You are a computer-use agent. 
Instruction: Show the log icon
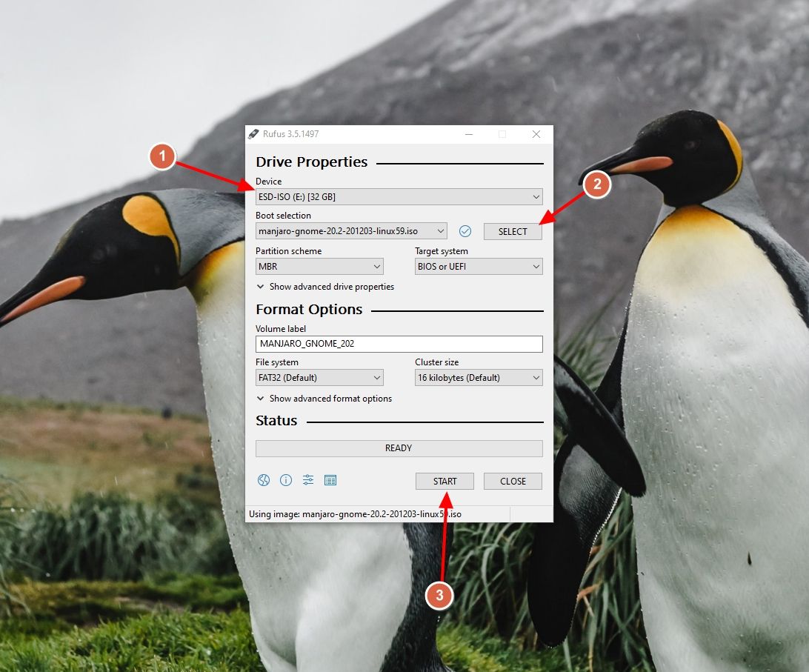click(x=330, y=480)
